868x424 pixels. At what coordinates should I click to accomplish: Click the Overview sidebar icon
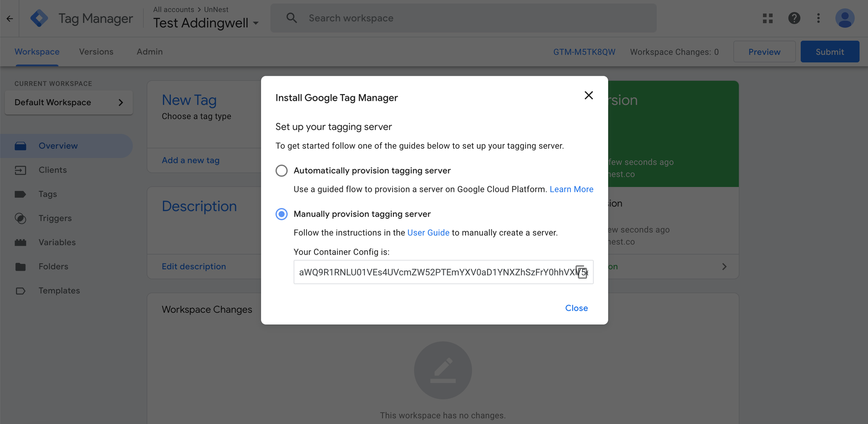coord(20,146)
